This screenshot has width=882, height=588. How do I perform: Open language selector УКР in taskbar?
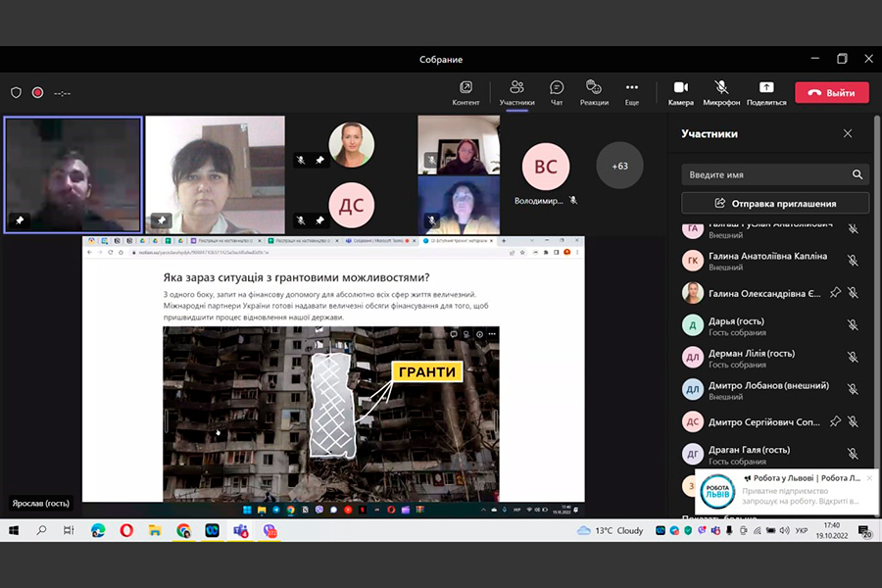(x=801, y=530)
